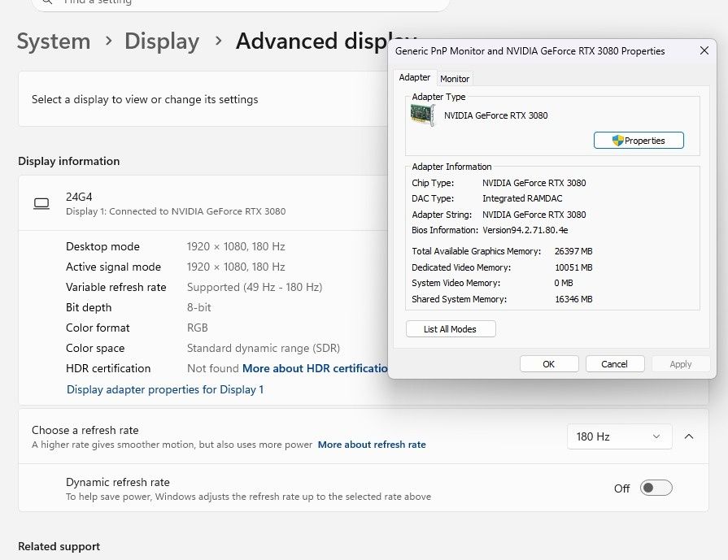The width and height of the screenshot is (728, 560).
Task: Click the adapter card icon in Adapter Type
Action: pos(423,115)
